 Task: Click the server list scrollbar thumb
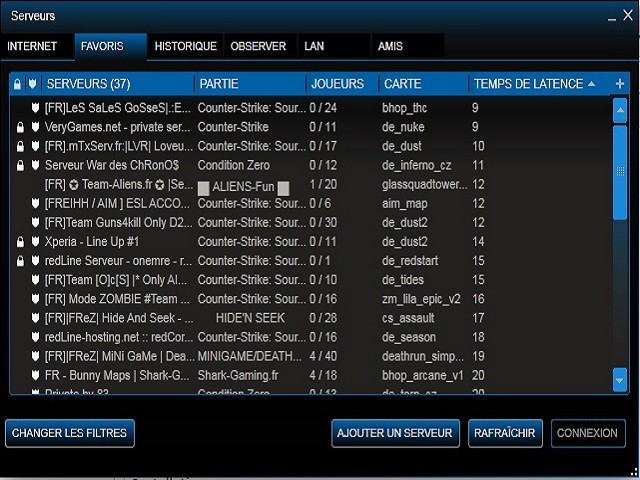pos(620,173)
